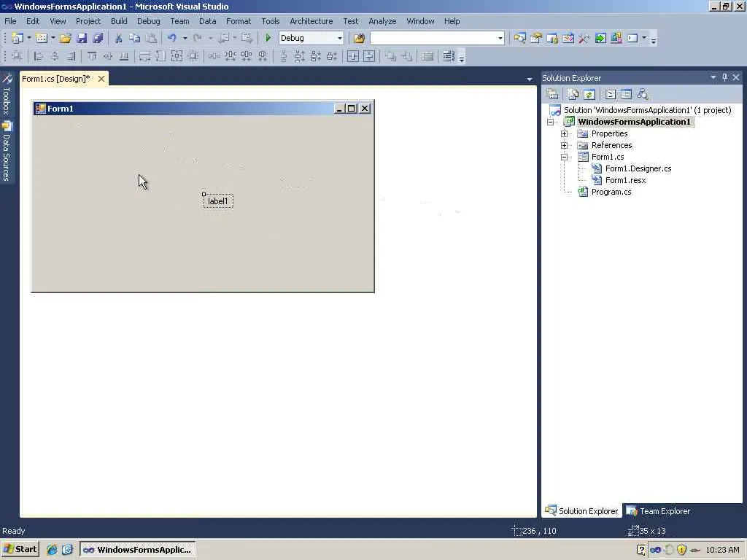Image resolution: width=747 pixels, height=560 pixels.
Task: Open the Build menu
Action: pyautogui.click(x=119, y=21)
